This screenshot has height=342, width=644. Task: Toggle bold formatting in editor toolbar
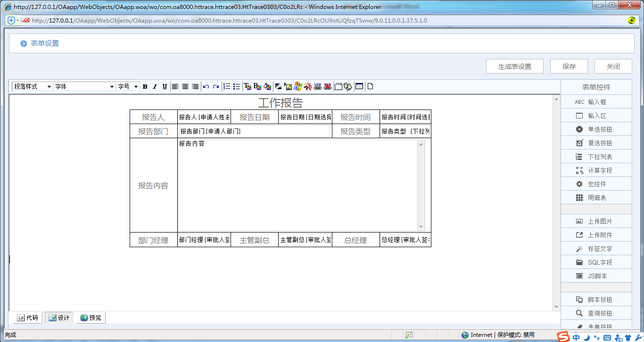[x=145, y=86]
